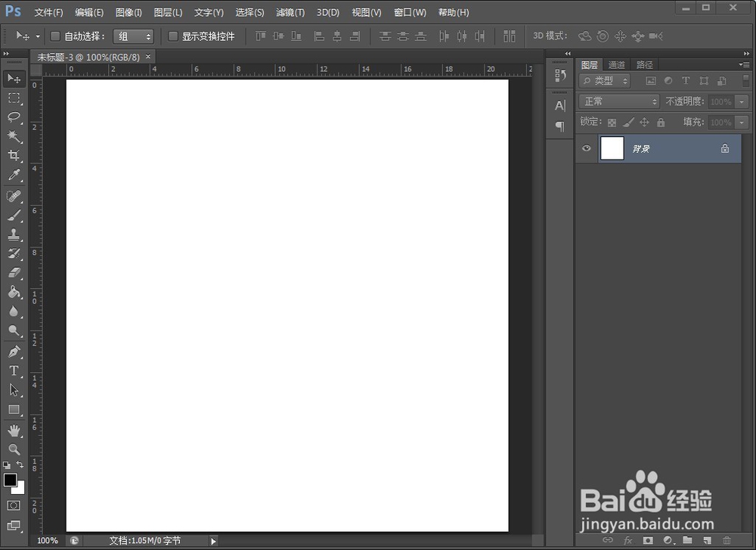
Task: Select the Eyedropper tool
Action: (x=14, y=175)
